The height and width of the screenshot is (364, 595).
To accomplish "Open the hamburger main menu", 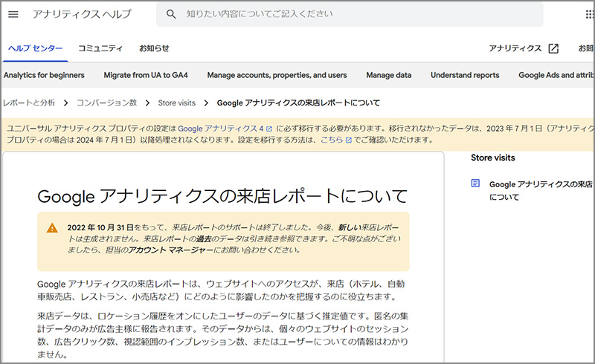I will (x=13, y=14).
